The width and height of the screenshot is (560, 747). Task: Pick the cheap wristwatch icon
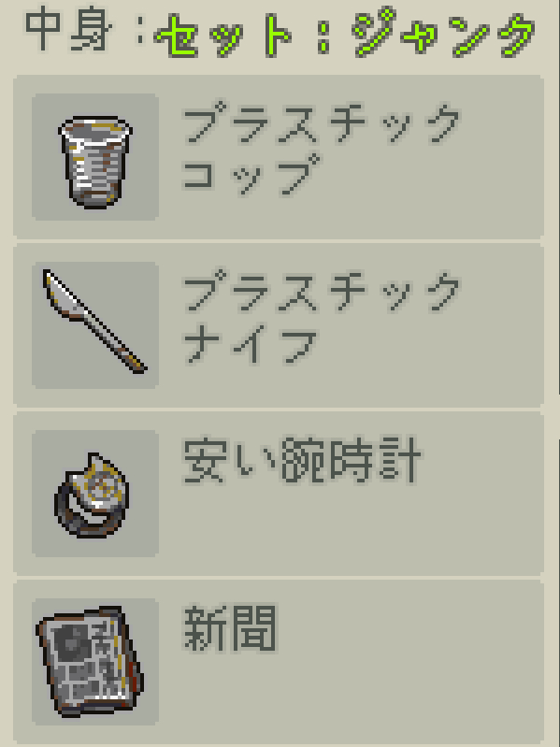tap(92, 496)
